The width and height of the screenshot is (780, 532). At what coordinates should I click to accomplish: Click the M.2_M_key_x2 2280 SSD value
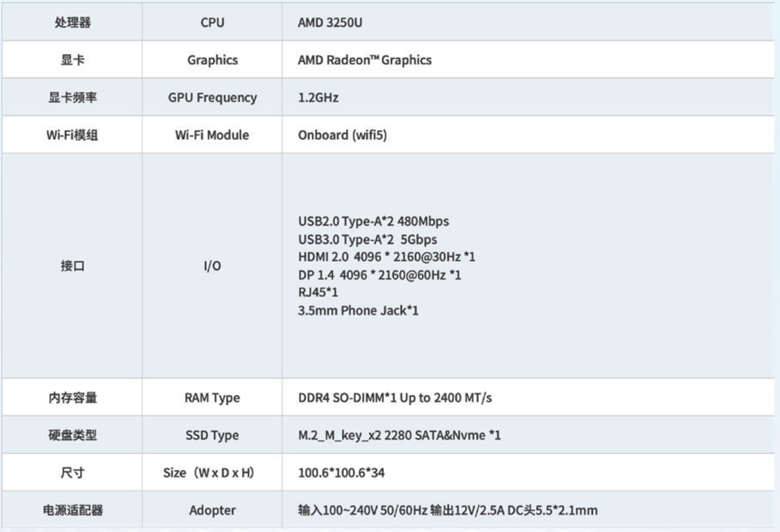tap(399, 435)
